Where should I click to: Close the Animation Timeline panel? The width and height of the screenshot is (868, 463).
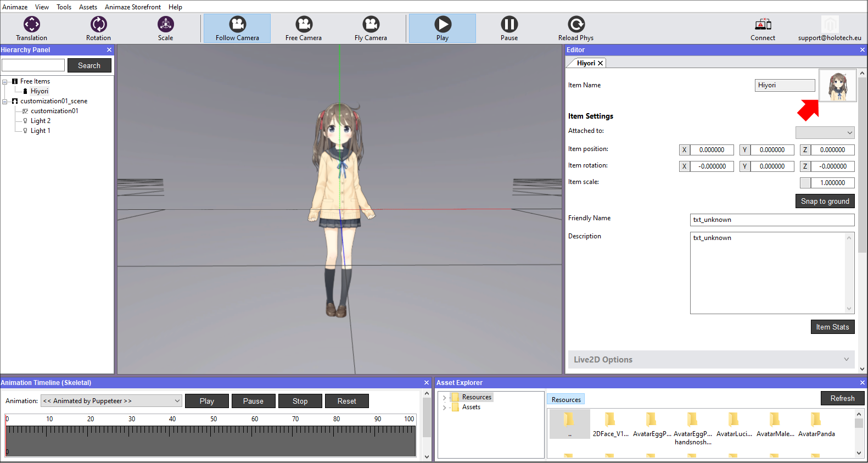pyautogui.click(x=427, y=383)
